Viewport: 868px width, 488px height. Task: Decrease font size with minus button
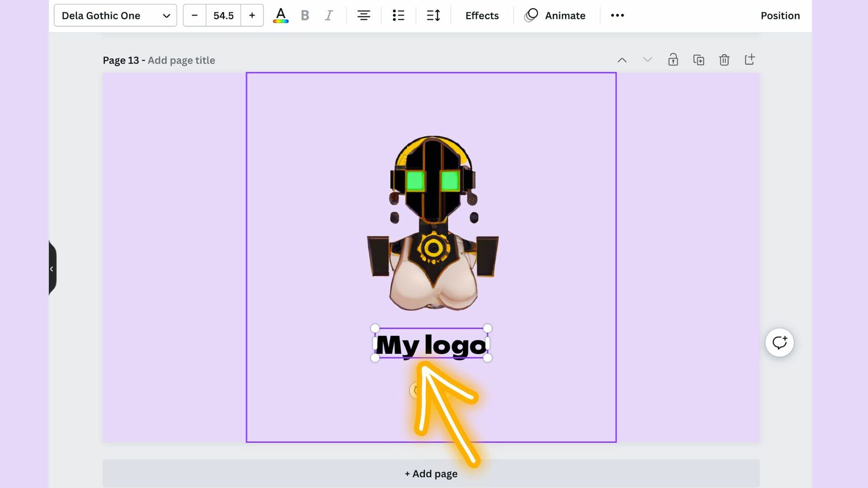[195, 15]
